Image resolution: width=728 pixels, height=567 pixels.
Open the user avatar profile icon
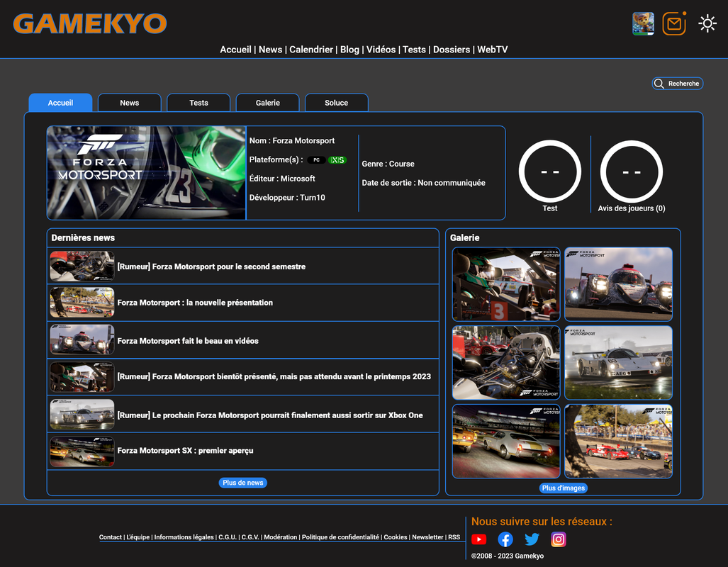pyautogui.click(x=643, y=23)
